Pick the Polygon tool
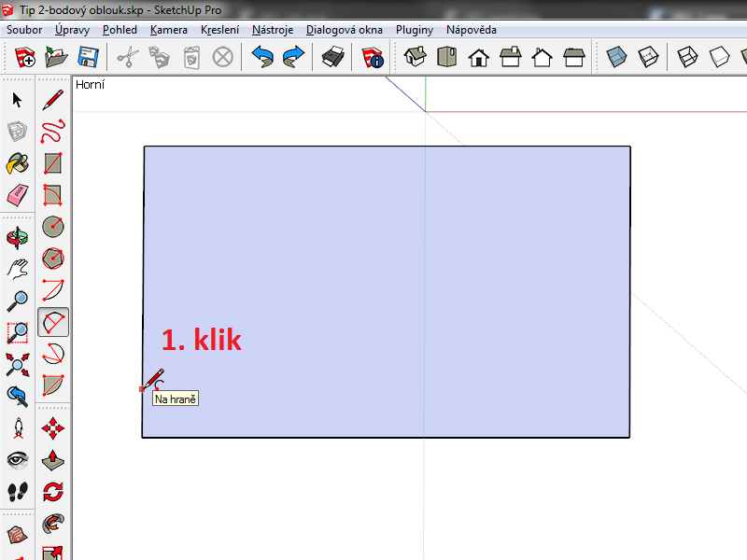The image size is (747, 560). [54, 258]
